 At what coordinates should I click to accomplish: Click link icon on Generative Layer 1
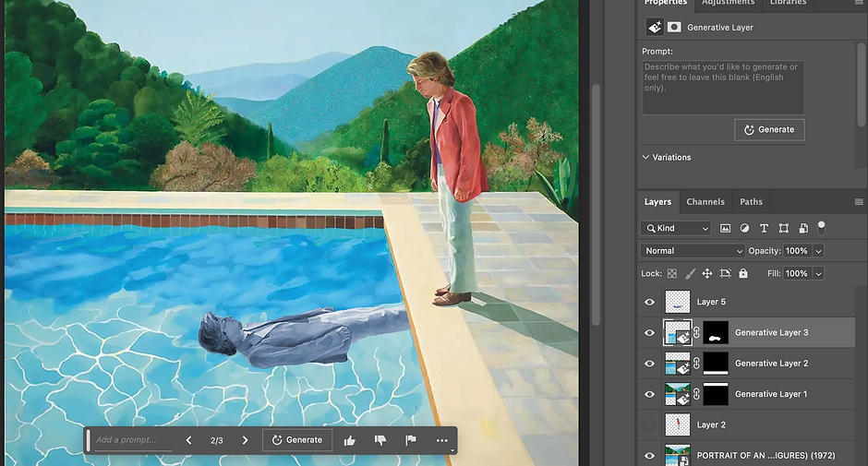tap(696, 394)
